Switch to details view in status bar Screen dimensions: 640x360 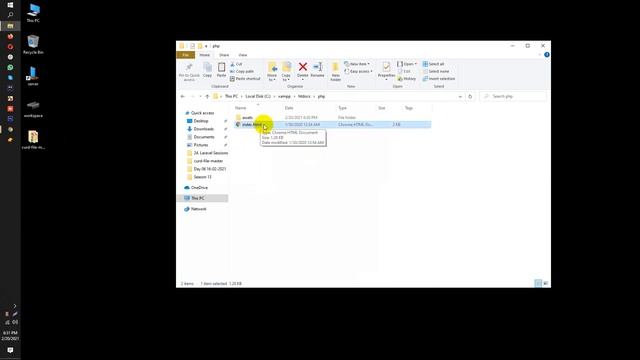pos(538,283)
